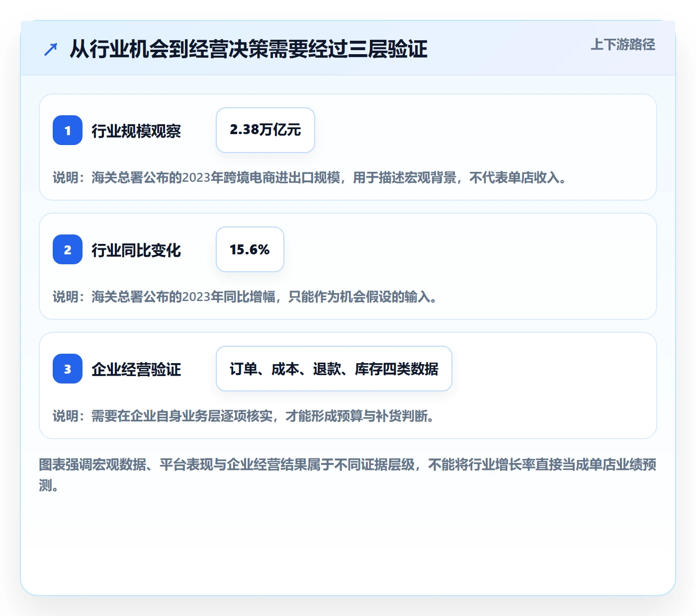Click the description about 2023年跨境电商进出口规模
Screen dimensions: 696x616
pyautogui.click(x=310, y=177)
